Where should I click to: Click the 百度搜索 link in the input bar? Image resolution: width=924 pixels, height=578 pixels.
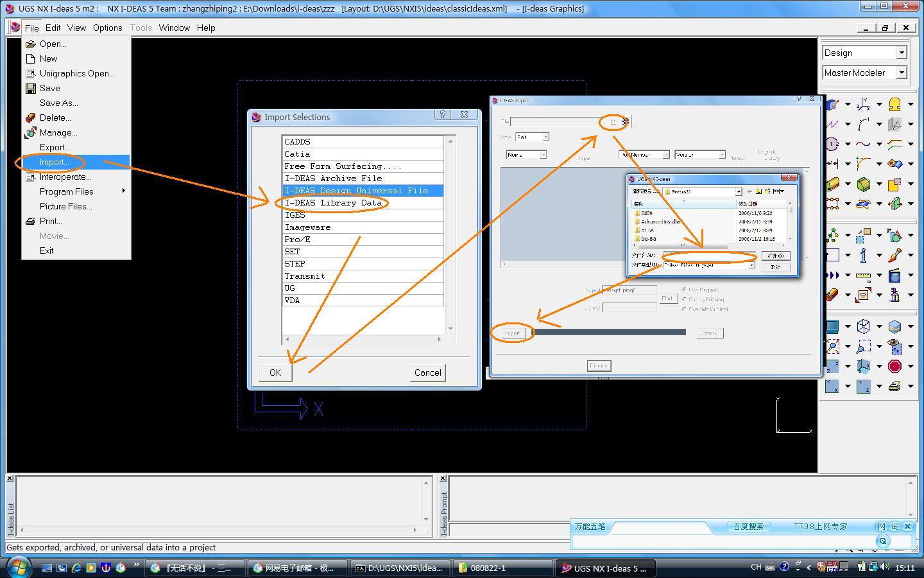tap(749, 526)
